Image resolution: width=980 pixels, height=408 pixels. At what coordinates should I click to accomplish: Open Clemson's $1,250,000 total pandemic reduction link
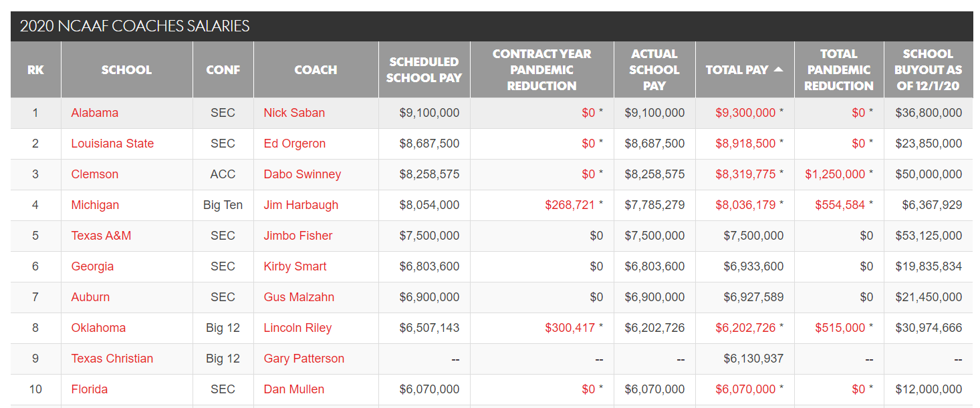[835, 174]
